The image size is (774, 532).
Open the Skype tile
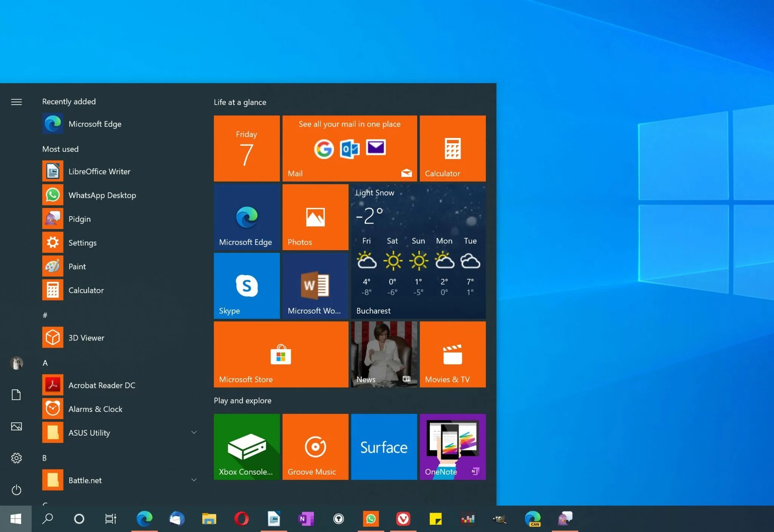point(247,286)
